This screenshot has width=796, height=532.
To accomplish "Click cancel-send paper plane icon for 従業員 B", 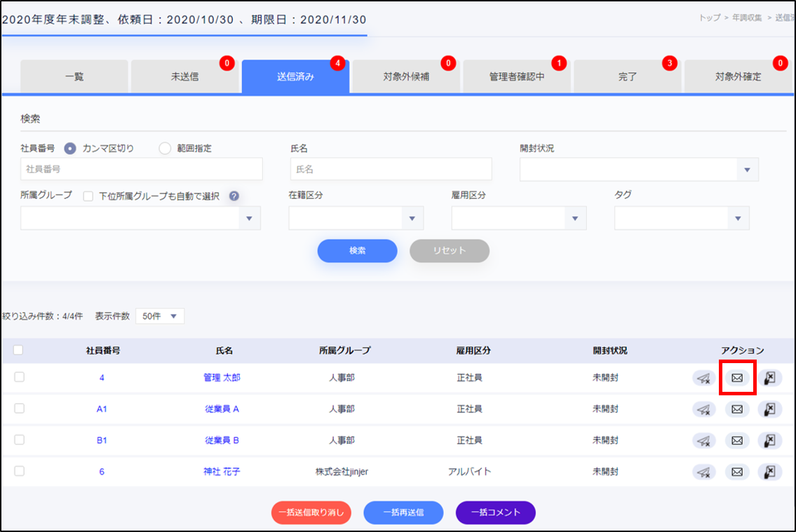I will click(x=703, y=440).
